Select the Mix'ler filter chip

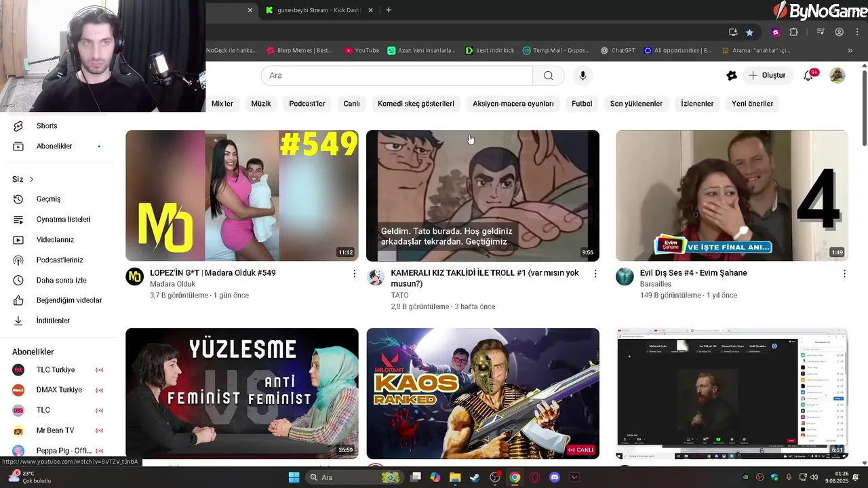pyautogui.click(x=222, y=104)
